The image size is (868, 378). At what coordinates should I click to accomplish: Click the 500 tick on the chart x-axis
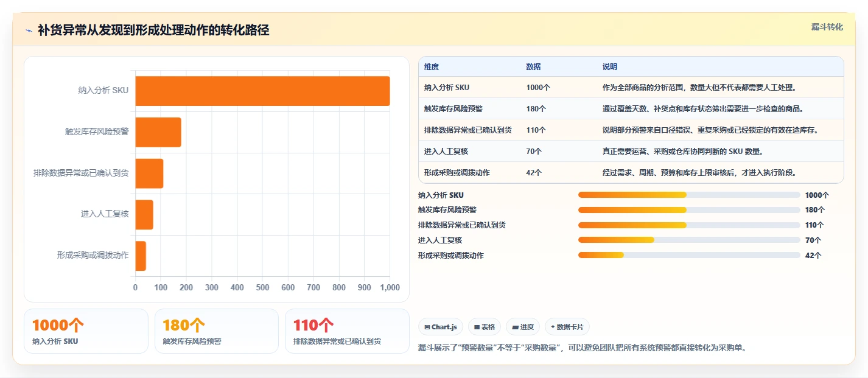(262, 287)
